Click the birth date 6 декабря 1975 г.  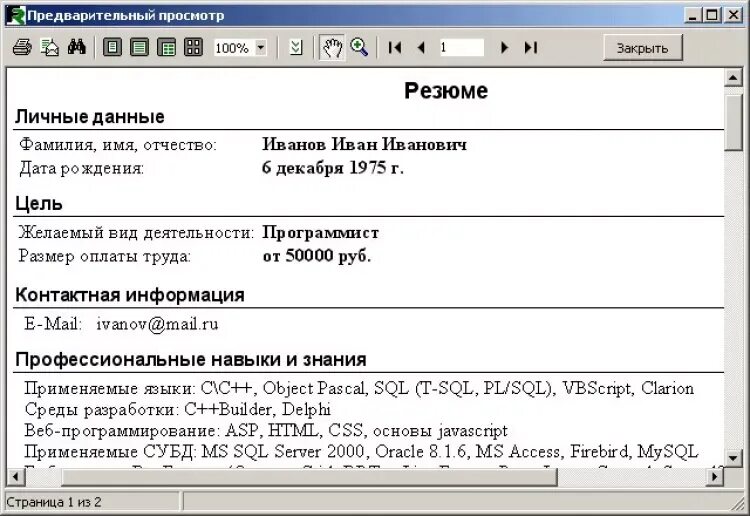tap(333, 167)
